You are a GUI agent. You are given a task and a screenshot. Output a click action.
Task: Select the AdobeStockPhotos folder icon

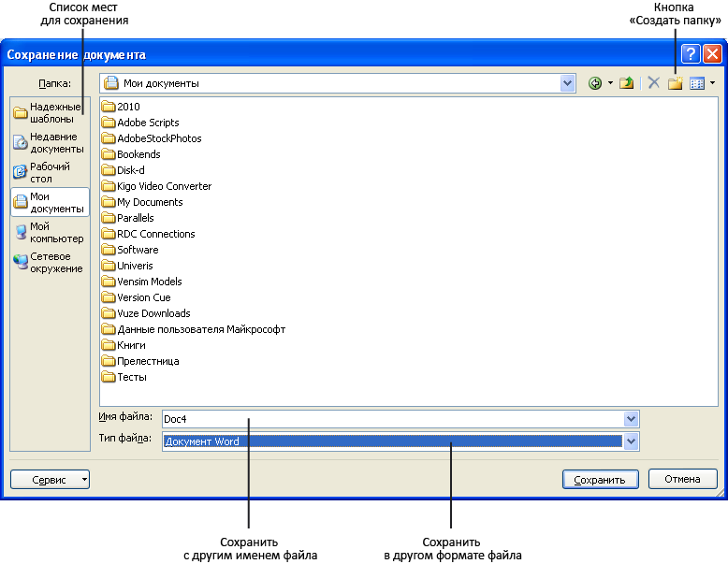pos(109,138)
